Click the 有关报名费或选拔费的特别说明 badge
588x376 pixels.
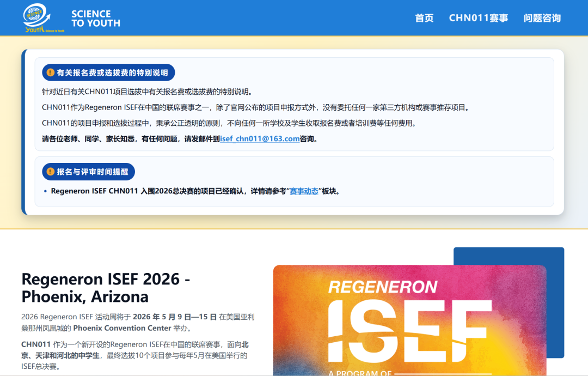click(108, 72)
